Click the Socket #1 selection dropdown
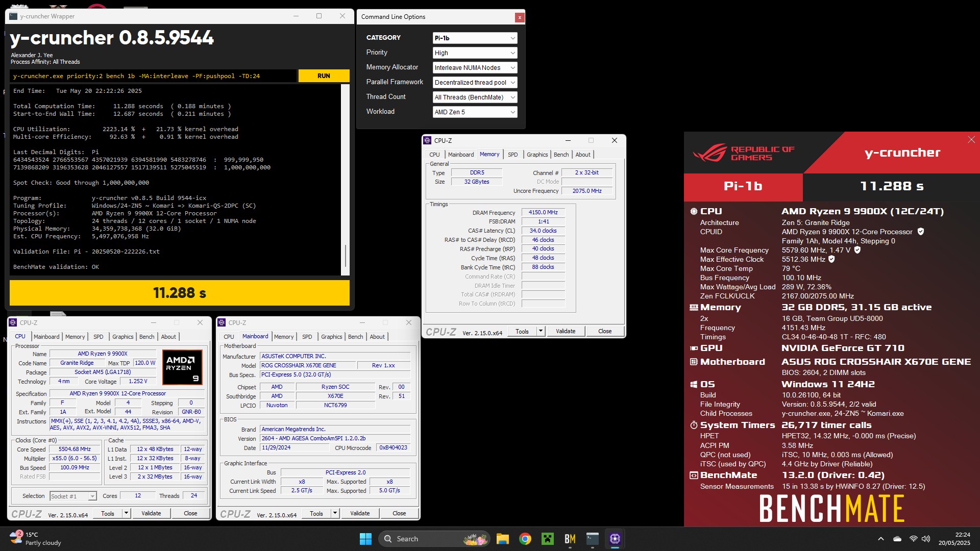980x551 pixels. click(x=73, y=496)
